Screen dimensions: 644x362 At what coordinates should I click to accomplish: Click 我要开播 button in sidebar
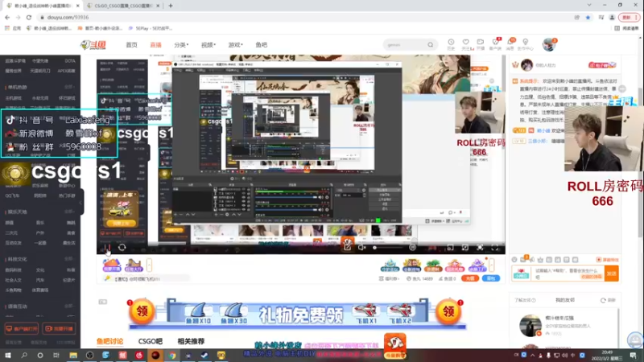(59, 329)
